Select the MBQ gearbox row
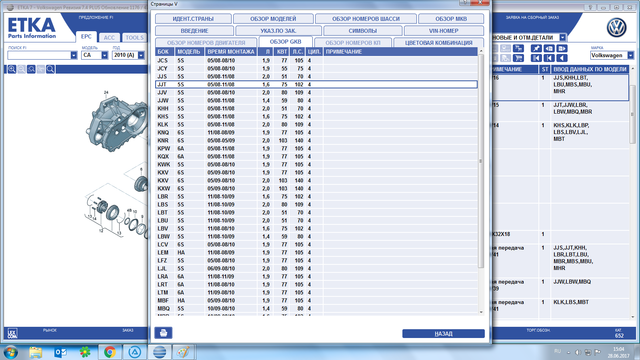 point(316,309)
